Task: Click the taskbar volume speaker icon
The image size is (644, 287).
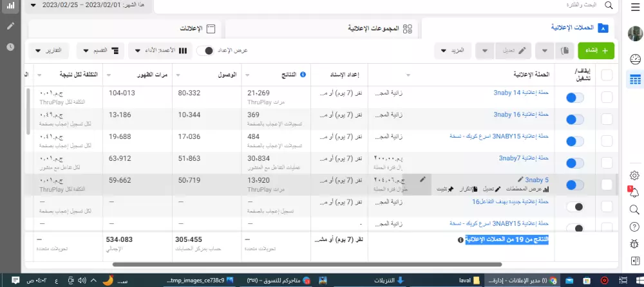Action: coord(82,281)
